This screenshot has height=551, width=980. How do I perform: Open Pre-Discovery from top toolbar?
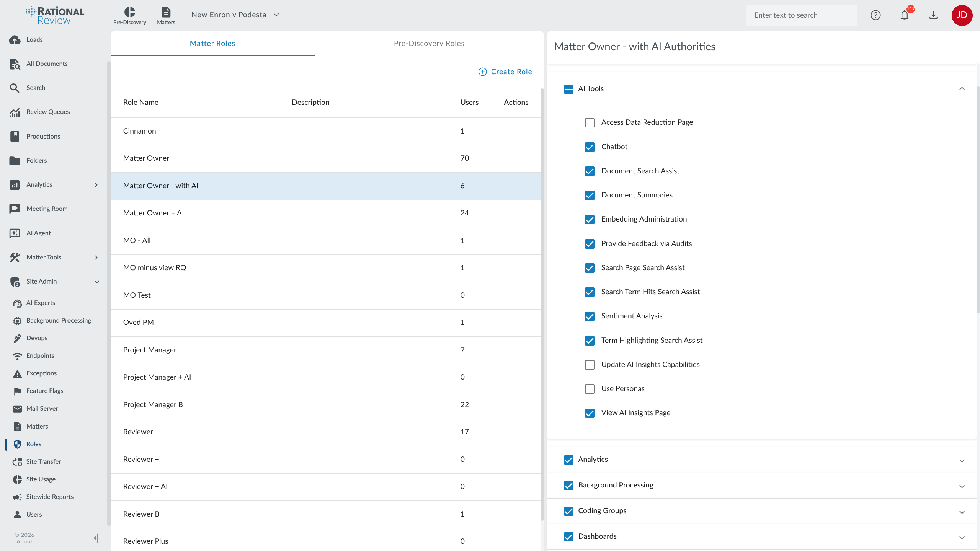click(129, 15)
